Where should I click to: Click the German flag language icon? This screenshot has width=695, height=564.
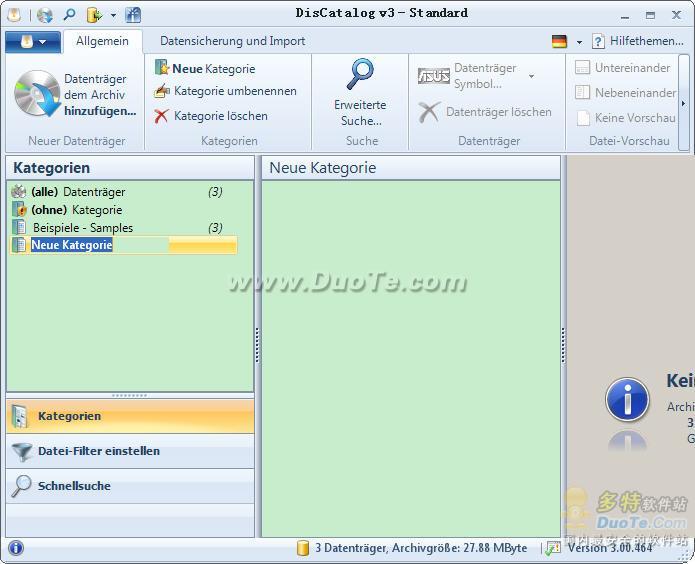click(559, 42)
